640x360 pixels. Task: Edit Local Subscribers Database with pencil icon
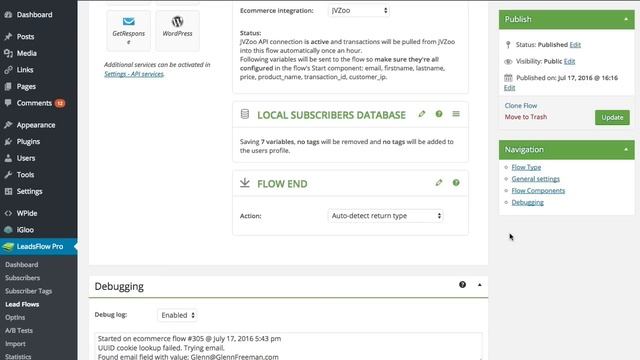click(x=422, y=114)
